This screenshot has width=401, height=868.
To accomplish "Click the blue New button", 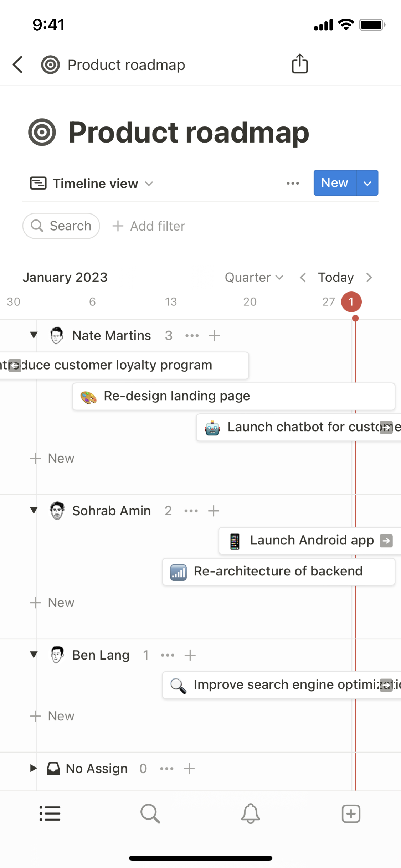I will [x=334, y=183].
